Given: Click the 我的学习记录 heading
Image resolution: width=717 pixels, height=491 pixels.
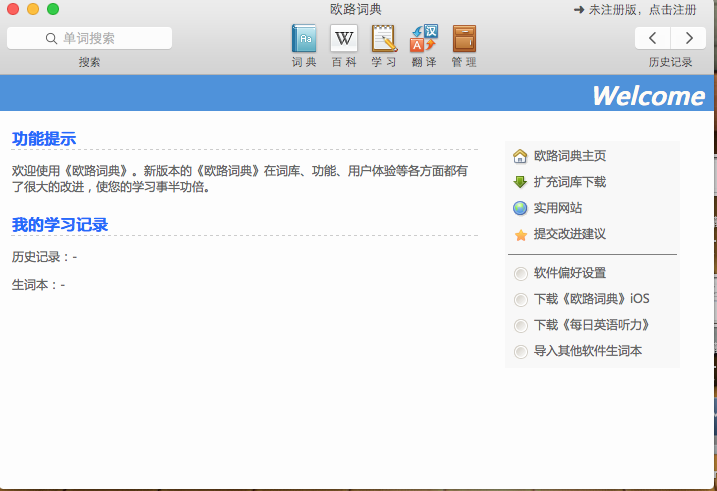Looking at the screenshot, I should (60, 225).
